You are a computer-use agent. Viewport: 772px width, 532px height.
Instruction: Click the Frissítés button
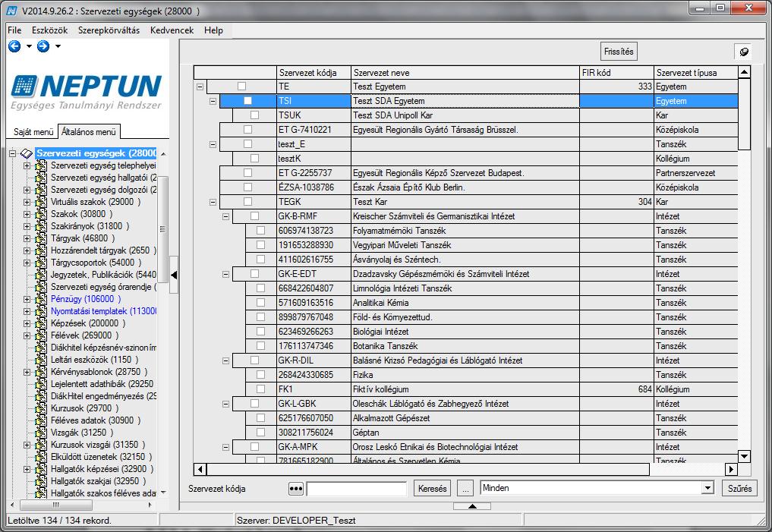(619, 51)
